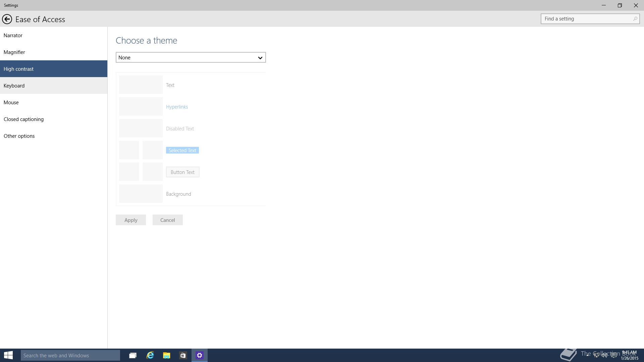
Task: Select the High contrast category
Action: click(54, 69)
